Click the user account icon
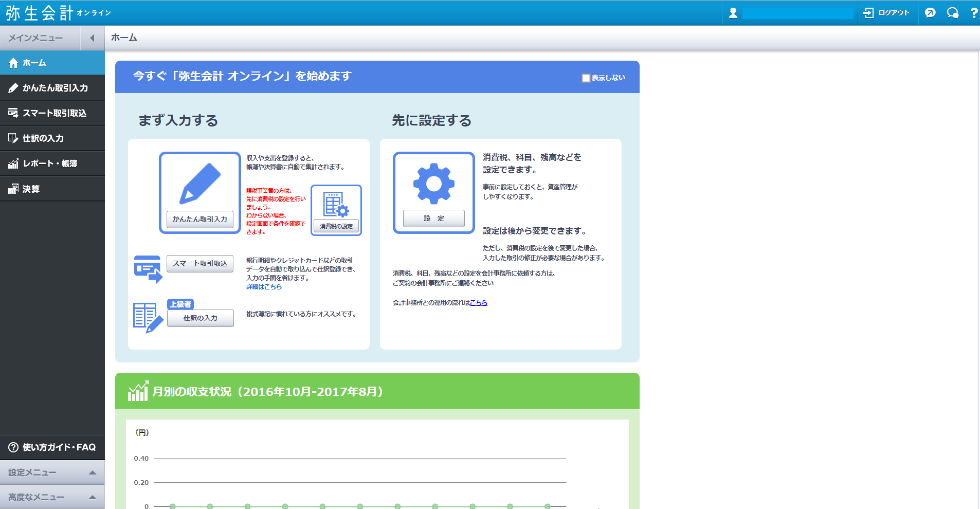This screenshot has width=980, height=509. [733, 13]
